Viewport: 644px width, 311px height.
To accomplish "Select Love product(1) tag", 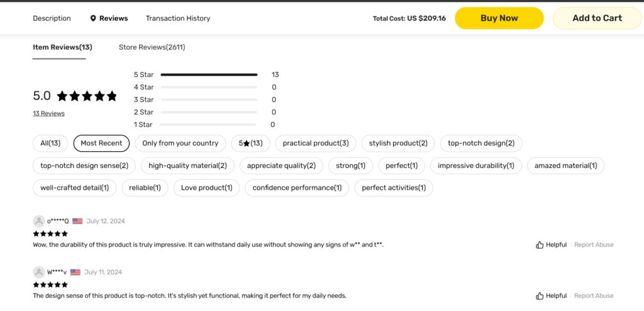I will coord(206,188).
